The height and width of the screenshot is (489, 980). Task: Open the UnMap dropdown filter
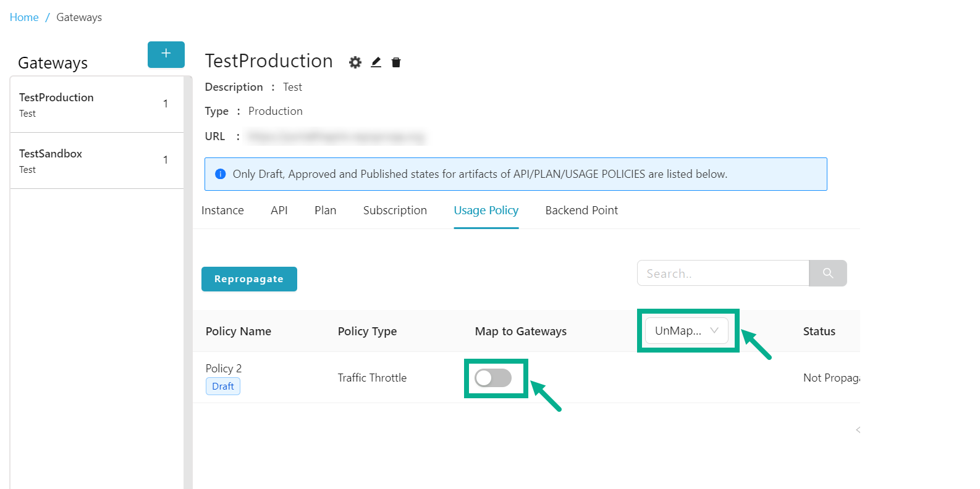tap(686, 331)
